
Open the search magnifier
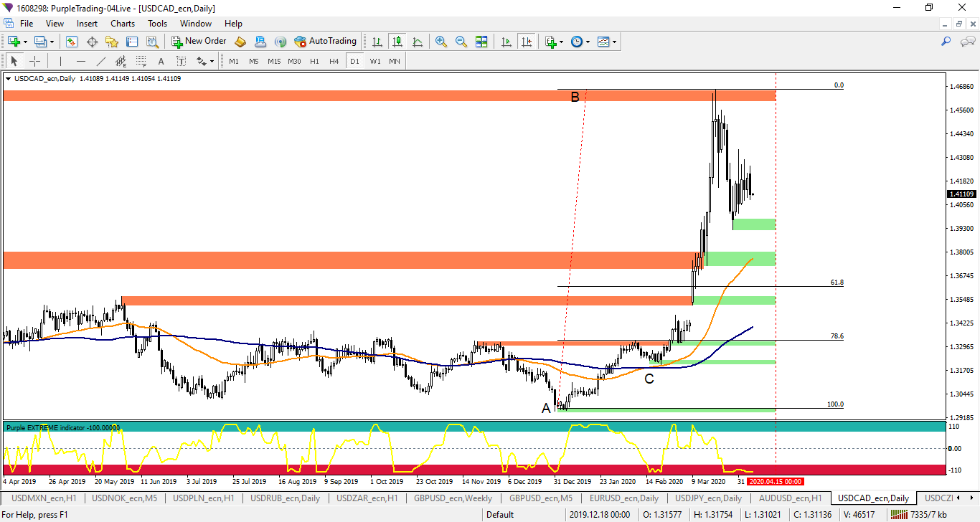coord(946,42)
